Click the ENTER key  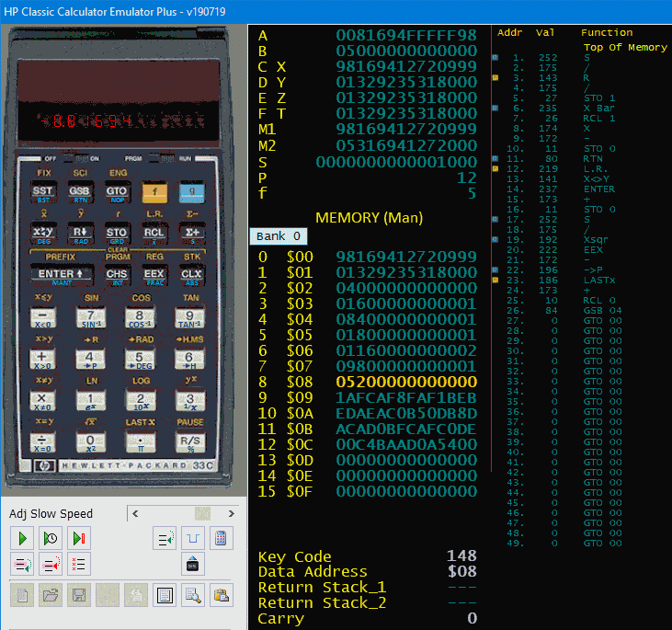pyautogui.click(x=62, y=276)
